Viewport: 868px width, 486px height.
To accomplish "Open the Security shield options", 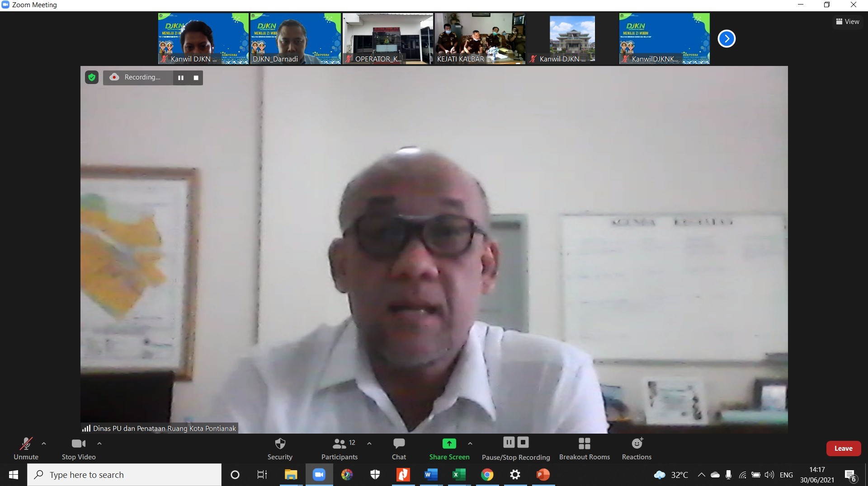I will pos(280,449).
